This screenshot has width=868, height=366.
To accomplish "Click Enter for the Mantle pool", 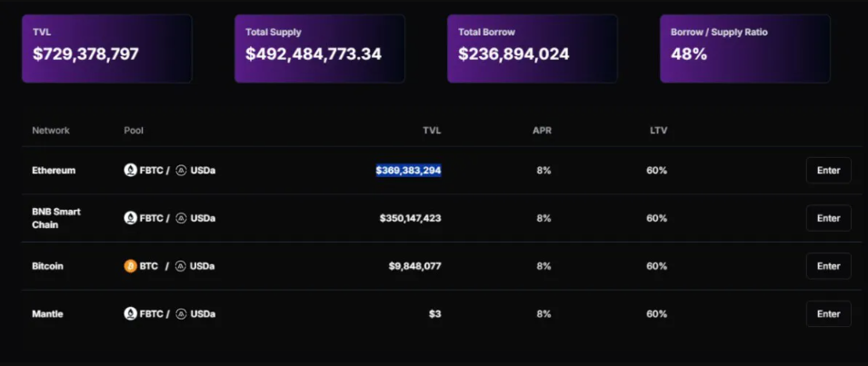I will (x=828, y=314).
